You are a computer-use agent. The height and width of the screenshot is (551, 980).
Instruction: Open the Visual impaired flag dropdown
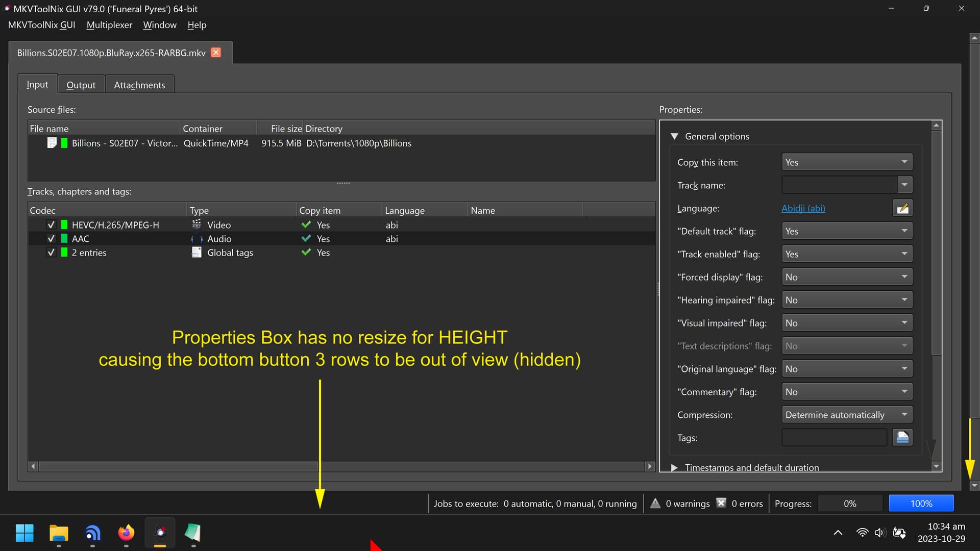(847, 323)
